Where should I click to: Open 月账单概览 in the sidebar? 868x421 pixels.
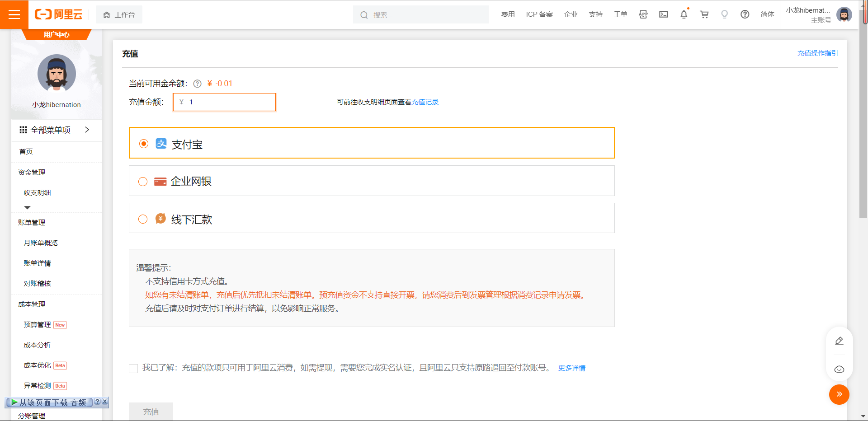[41, 243]
